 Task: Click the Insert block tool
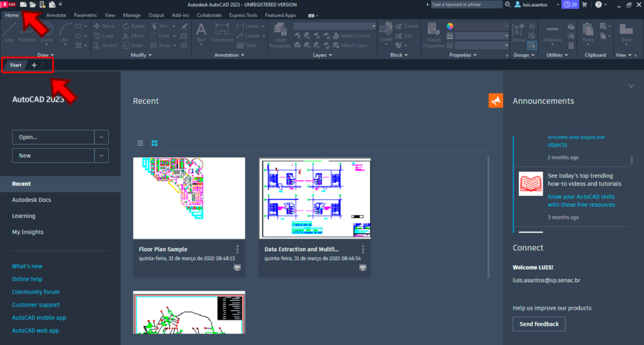[x=386, y=33]
